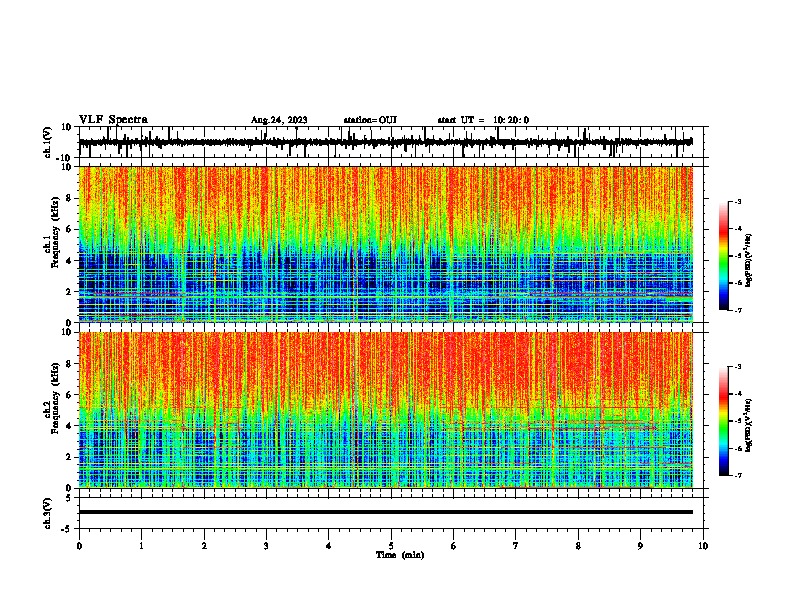Click the ch.3 flat black trace line
The image size is (792, 612).
click(x=385, y=512)
